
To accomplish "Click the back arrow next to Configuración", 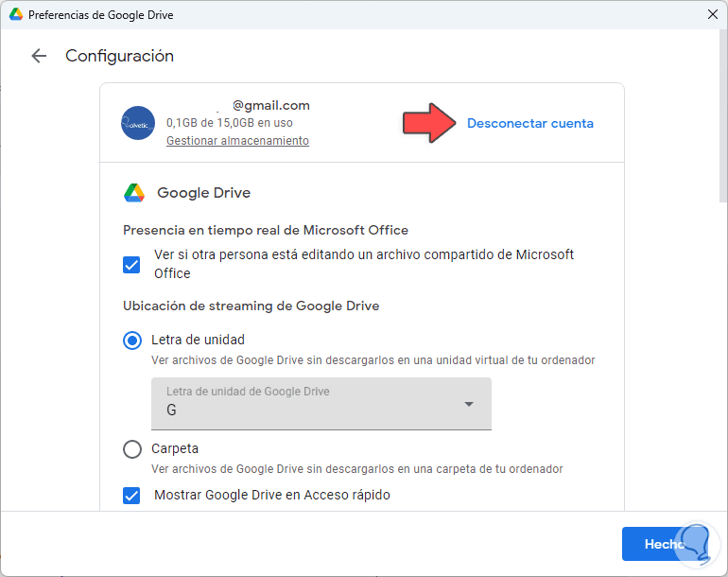I will click(x=39, y=56).
